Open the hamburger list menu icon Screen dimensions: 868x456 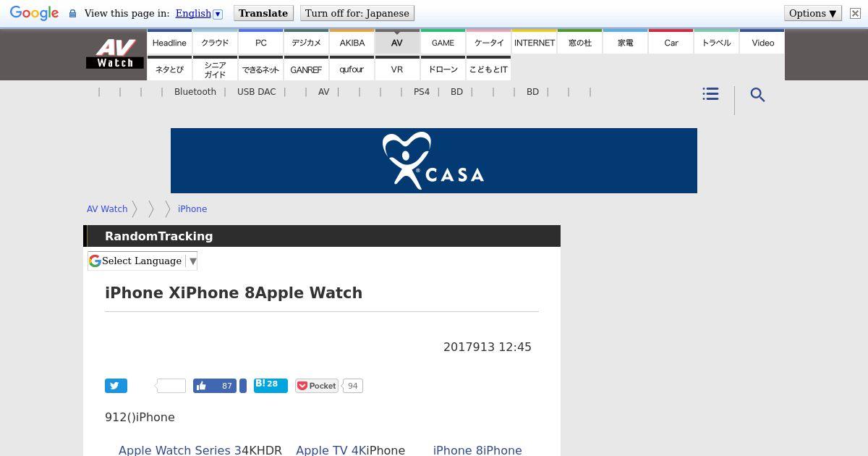pyautogui.click(x=710, y=94)
